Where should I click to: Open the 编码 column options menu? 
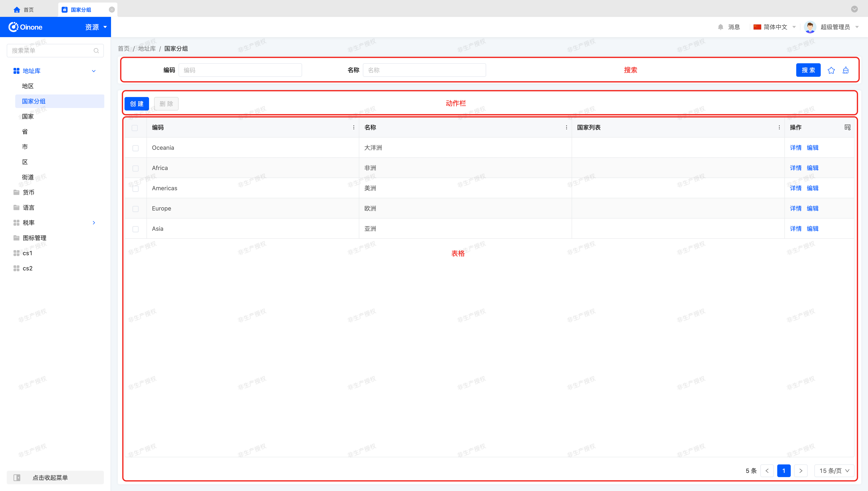pyautogui.click(x=353, y=127)
